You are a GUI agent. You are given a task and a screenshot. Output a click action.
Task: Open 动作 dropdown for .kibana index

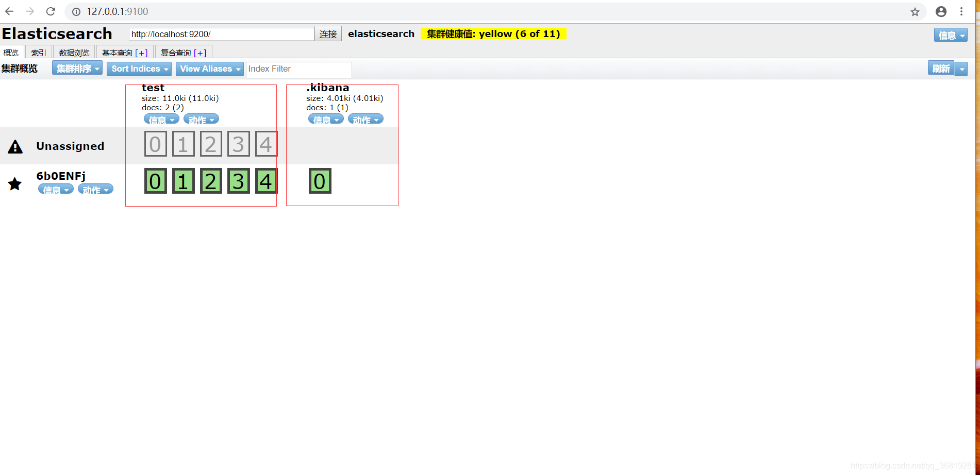click(366, 120)
